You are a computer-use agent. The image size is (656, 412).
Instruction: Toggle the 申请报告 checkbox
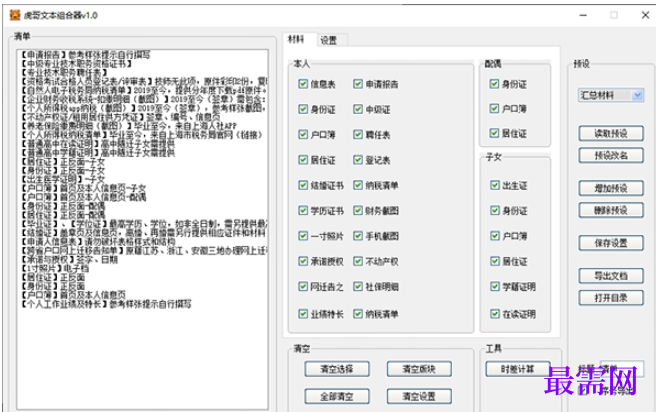tap(358, 84)
